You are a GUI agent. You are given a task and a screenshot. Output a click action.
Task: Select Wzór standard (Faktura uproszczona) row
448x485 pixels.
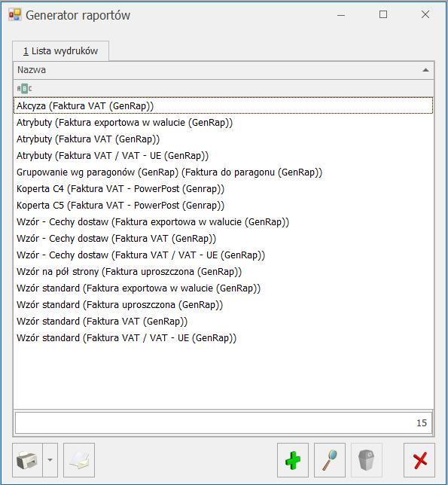(223, 305)
